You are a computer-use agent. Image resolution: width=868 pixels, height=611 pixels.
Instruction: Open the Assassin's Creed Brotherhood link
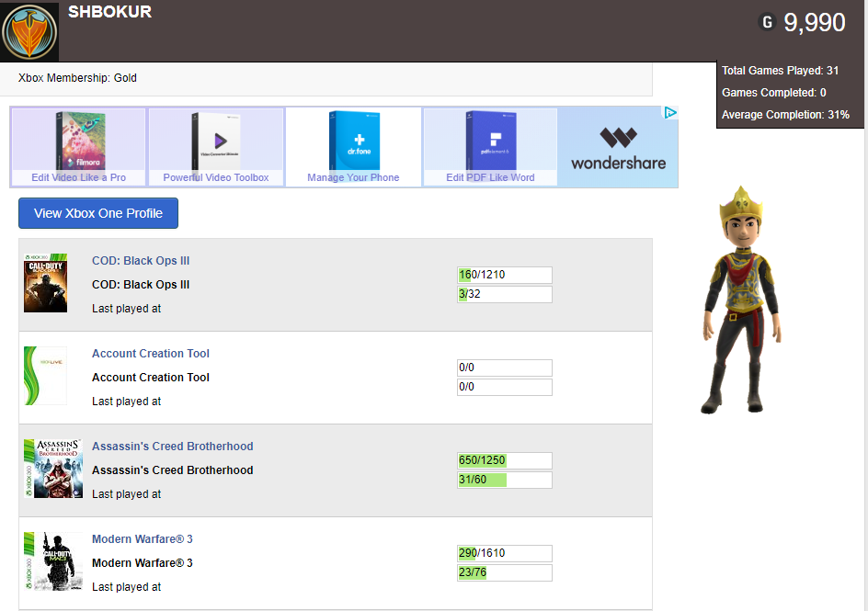pyautogui.click(x=172, y=447)
